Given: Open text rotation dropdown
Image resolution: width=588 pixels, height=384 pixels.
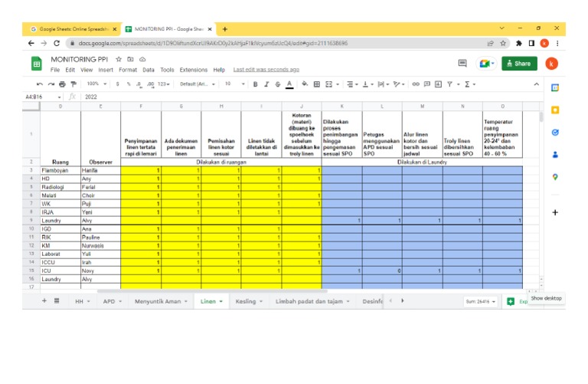Looking at the screenshot, I should point(399,84).
